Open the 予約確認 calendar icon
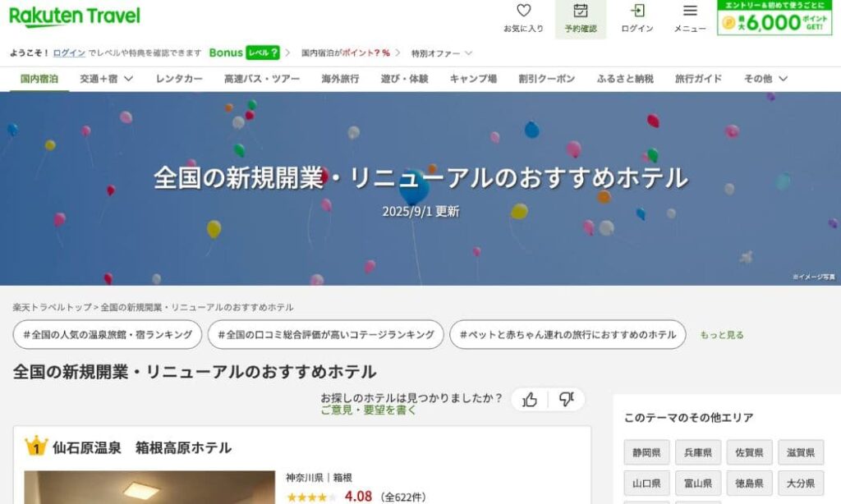This screenshot has height=504, width=841. click(x=581, y=11)
